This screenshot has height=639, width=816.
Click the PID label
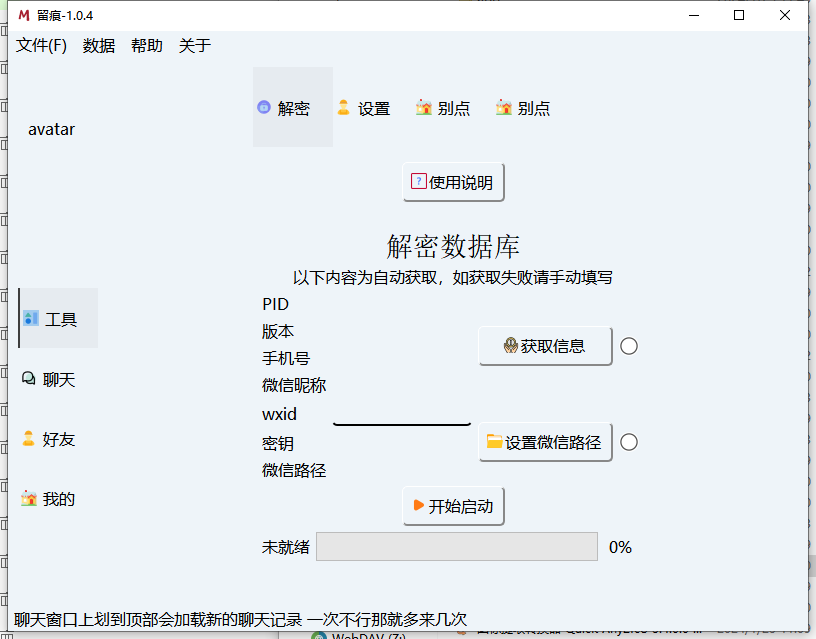click(275, 304)
